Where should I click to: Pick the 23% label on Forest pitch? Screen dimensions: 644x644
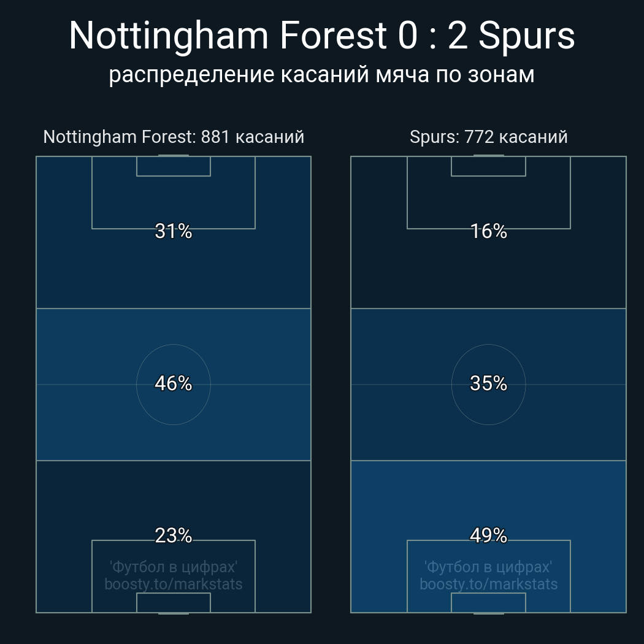(x=174, y=535)
